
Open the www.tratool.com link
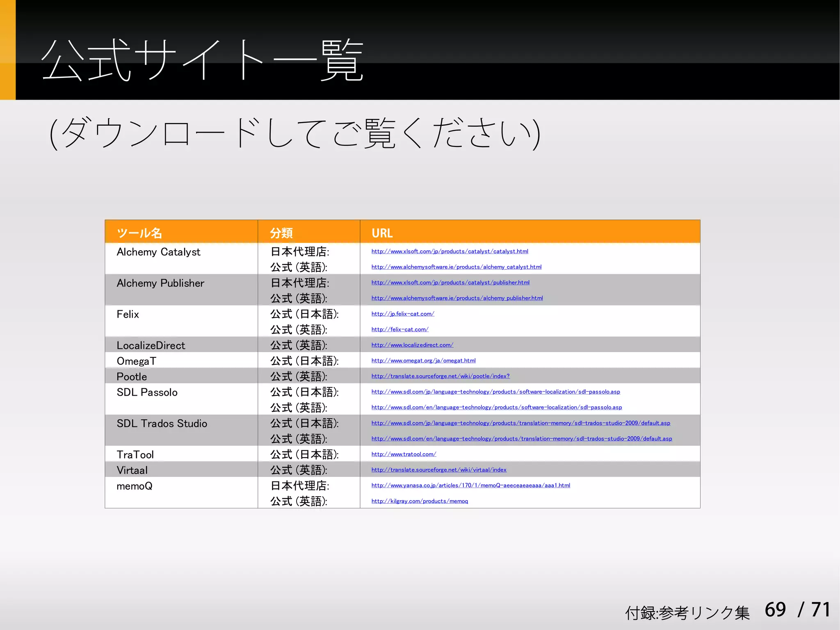[404, 454]
